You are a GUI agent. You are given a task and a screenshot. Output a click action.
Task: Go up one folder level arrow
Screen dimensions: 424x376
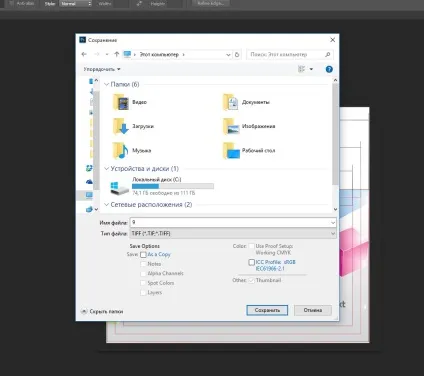click(x=116, y=54)
